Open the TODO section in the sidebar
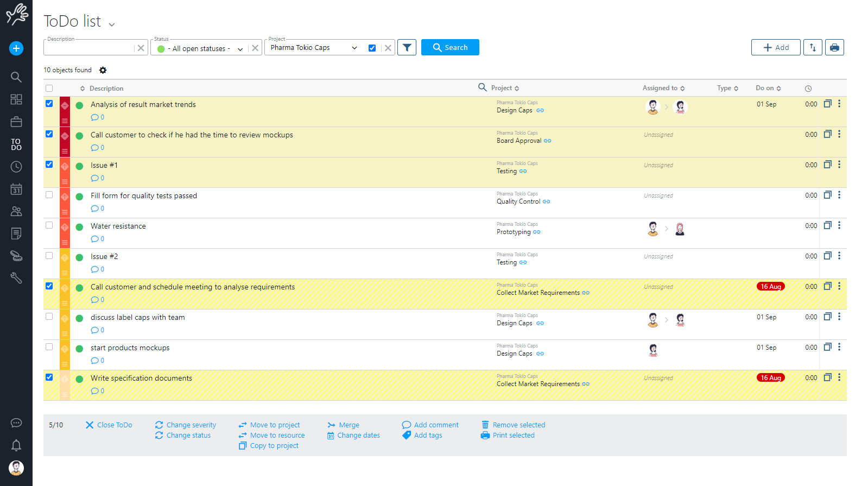 16,144
